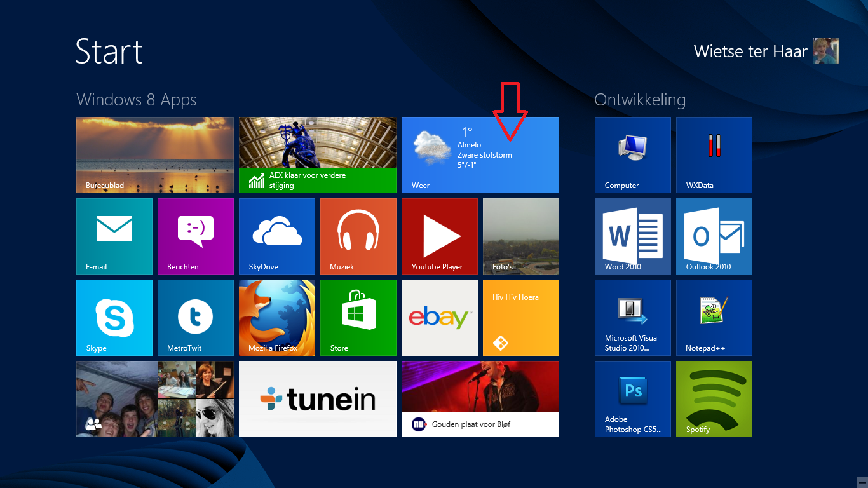Launch Notepad++ from its tile

(714, 318)
